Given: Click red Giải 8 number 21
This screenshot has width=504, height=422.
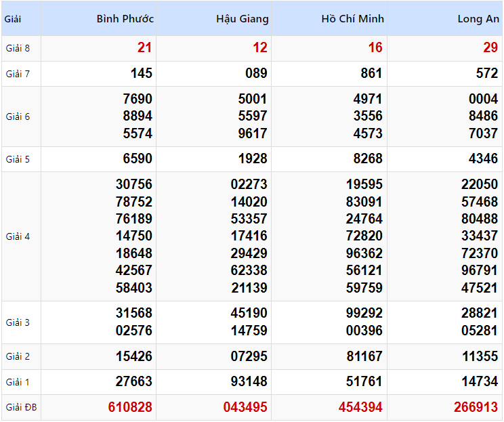Looking at the screenshot, I should pyautogui.click(x=144, y=48).
